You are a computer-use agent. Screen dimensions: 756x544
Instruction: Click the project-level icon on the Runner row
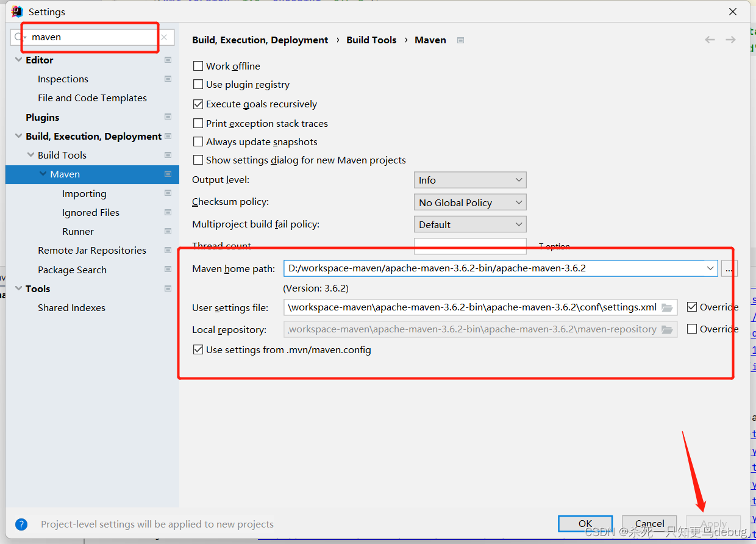click(168, 231)
